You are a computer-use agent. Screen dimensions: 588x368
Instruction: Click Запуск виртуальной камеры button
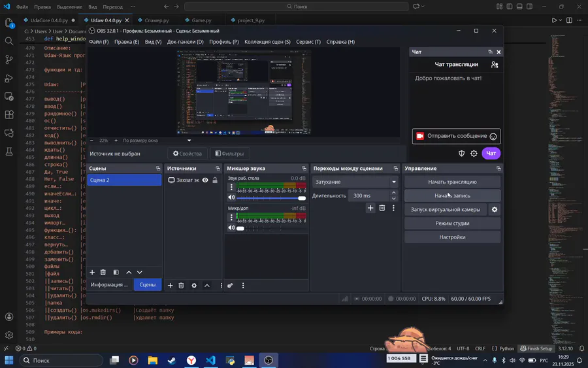(x=446, y=209)
